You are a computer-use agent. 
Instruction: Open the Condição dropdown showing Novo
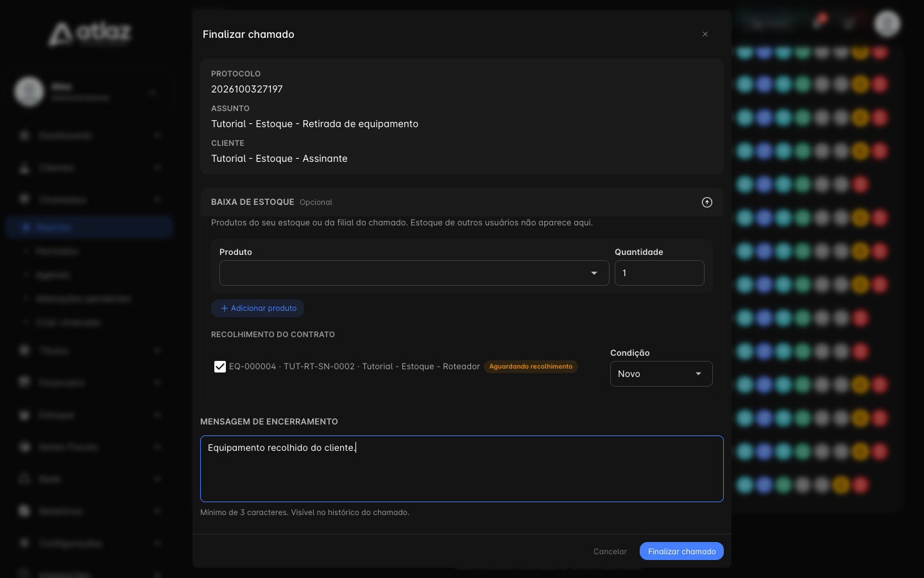pyautogui.click(x=661, y=374)
